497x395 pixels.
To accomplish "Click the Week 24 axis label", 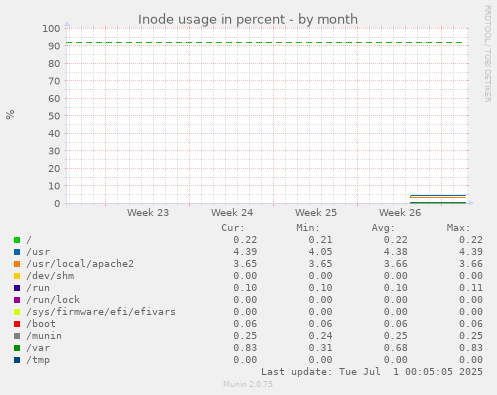I will point(232,213).
